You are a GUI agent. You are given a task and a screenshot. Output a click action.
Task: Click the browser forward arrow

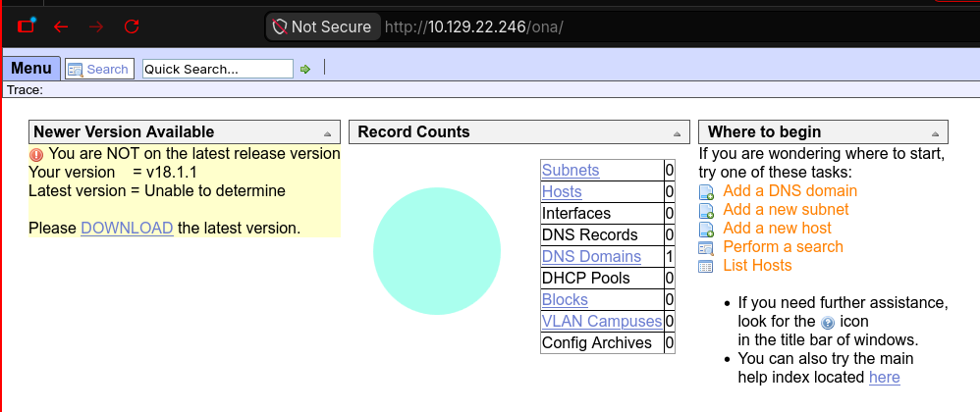[x=96, y=26]
